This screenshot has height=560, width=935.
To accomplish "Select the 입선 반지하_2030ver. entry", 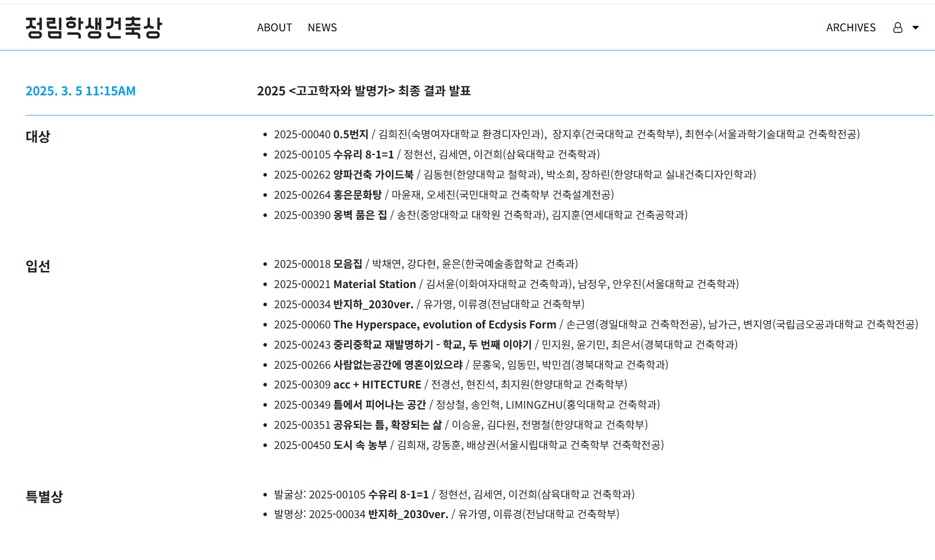I will 429,304.
